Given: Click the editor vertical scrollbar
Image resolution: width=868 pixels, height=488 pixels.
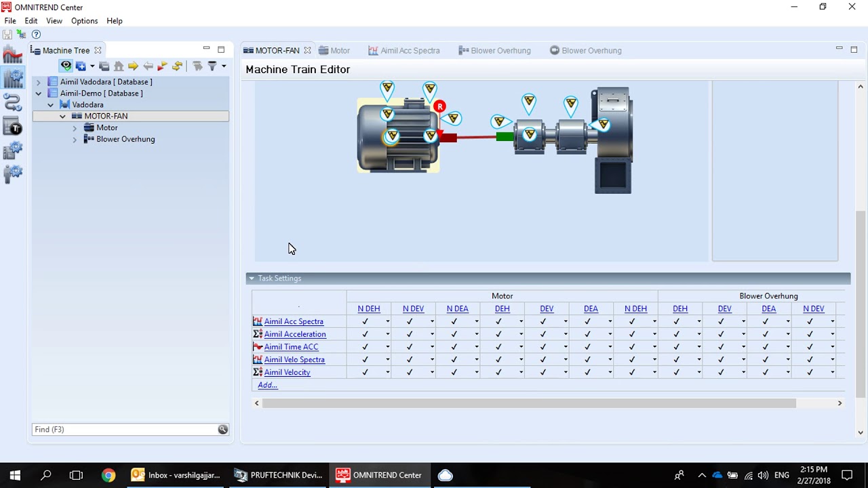Looking at the screenshot, I should click(861, 304).
